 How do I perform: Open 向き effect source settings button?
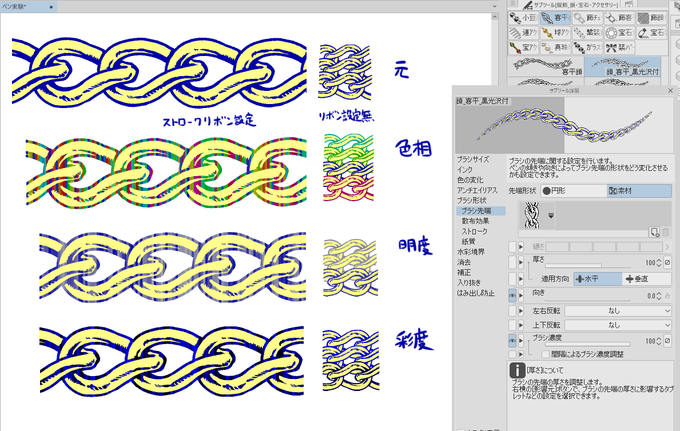click(x=668, y=296)
